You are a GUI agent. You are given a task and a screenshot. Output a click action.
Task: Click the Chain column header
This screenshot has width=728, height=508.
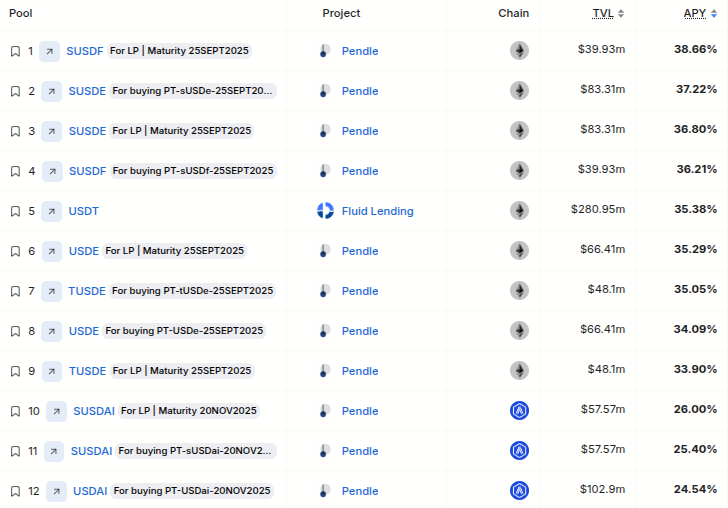pos(514,13)
